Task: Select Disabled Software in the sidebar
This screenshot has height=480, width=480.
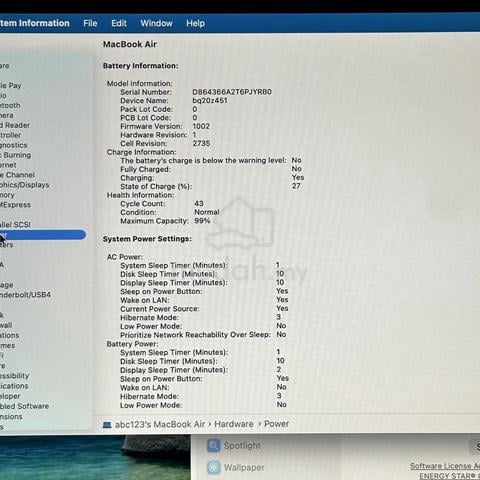Action: pos(24,406)
